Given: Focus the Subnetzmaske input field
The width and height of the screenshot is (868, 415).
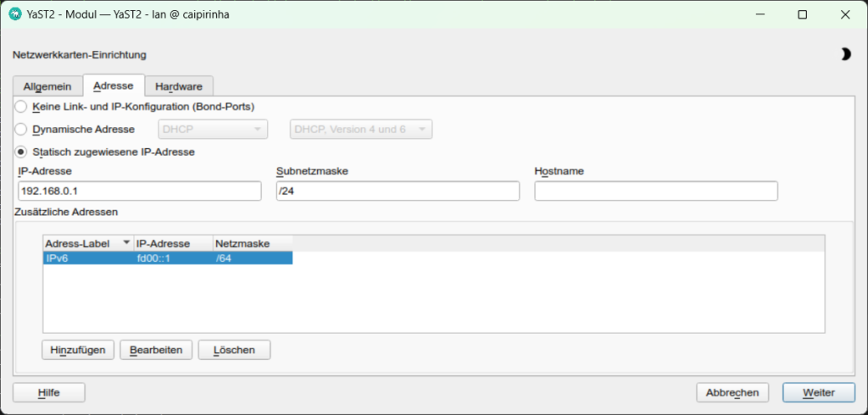Looking at the screenshot, I should (x=398, y=191).
